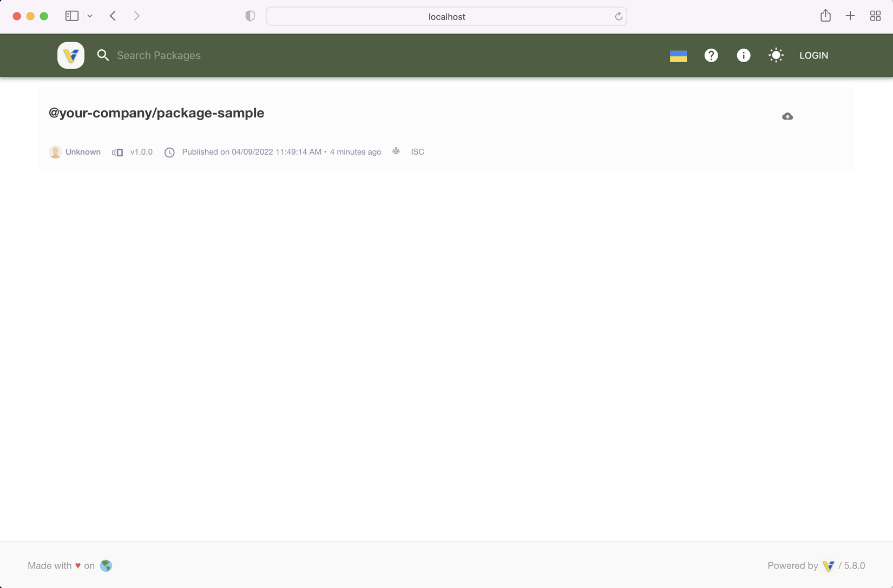Open the registry info icon
The width and height of the screenshot is (893, 588).
tap(744, 55)
